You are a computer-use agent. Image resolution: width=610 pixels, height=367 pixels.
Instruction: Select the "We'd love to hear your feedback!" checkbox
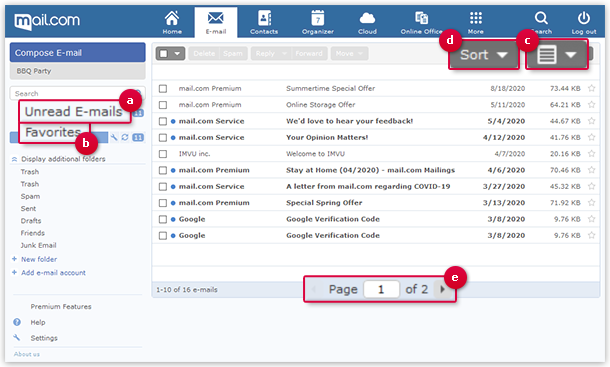point(163,121)
